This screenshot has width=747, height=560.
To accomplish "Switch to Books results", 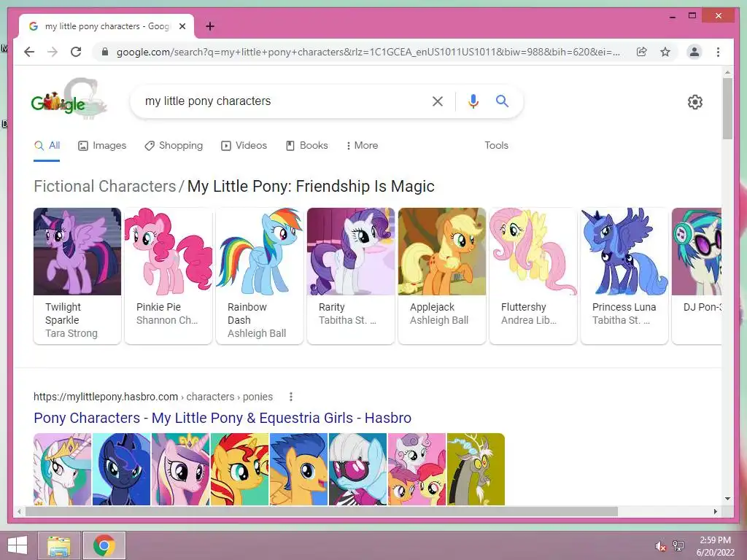I will (307, 145).
